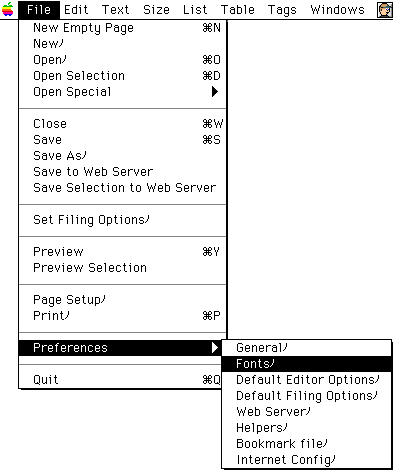Screen dimensions: 393x470
Task: Select Web Server preferences entry
Action: tap(306, 412)
